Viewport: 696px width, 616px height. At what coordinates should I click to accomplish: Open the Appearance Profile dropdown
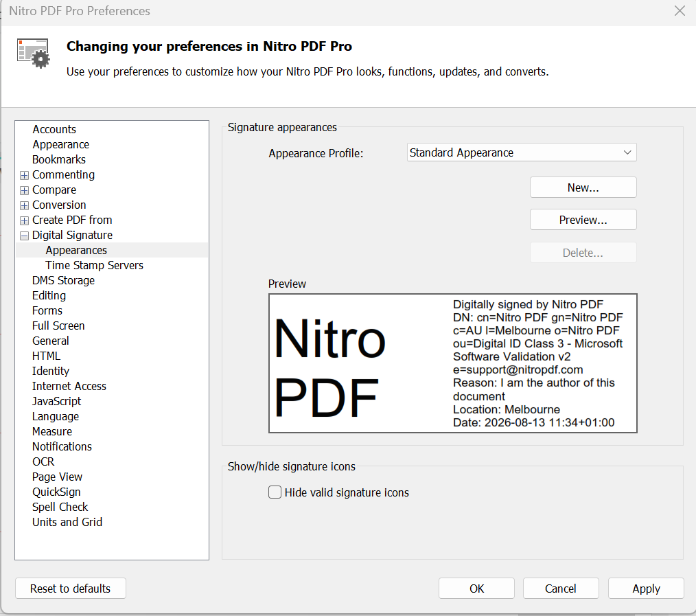pyautogui.click(x=522, y=152)
